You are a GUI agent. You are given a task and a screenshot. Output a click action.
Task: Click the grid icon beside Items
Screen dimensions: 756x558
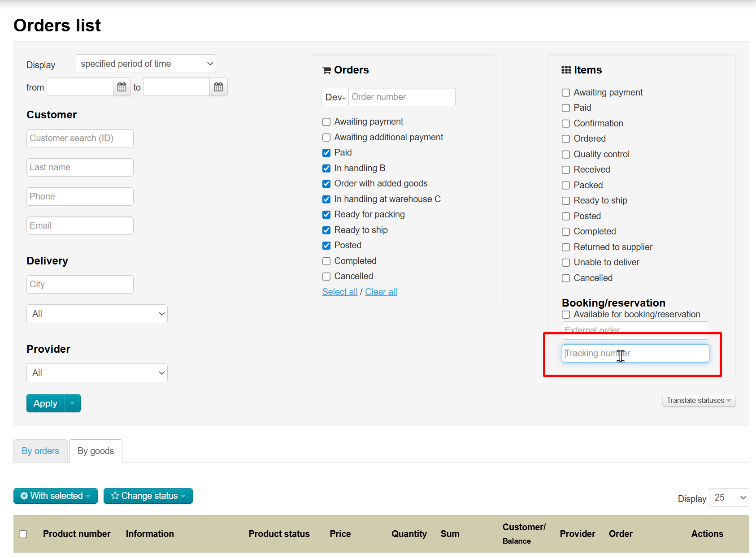(566, 70)
